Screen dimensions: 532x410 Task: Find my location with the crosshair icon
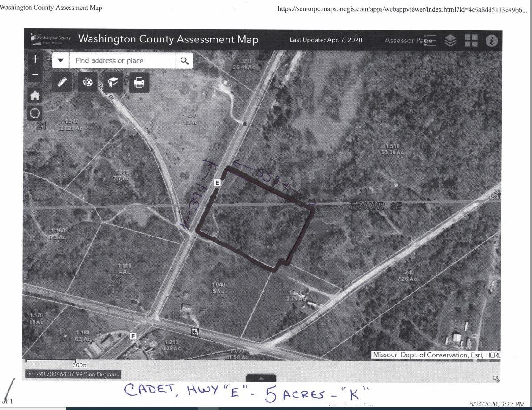(35, 113)
